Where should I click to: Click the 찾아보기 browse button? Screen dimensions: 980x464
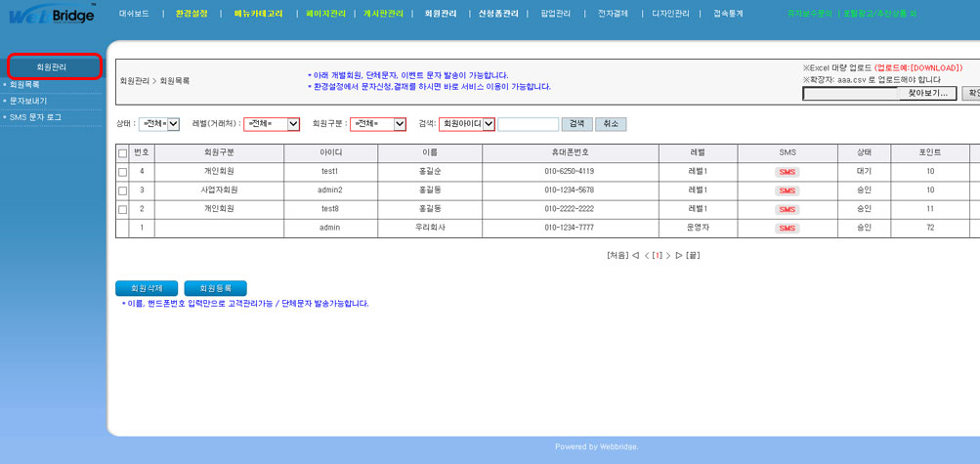pyautogui.click(x=927, y=94)
